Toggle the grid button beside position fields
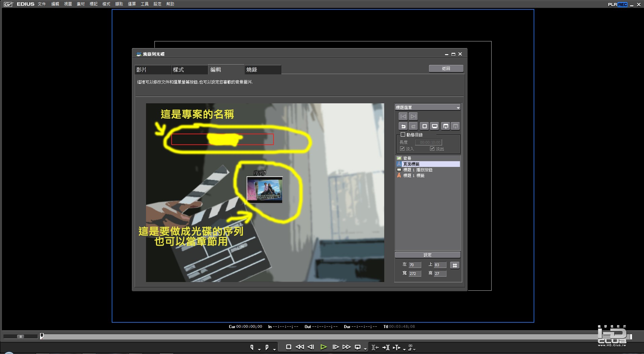This screenshot has height=354, width=644. [455, 265]
